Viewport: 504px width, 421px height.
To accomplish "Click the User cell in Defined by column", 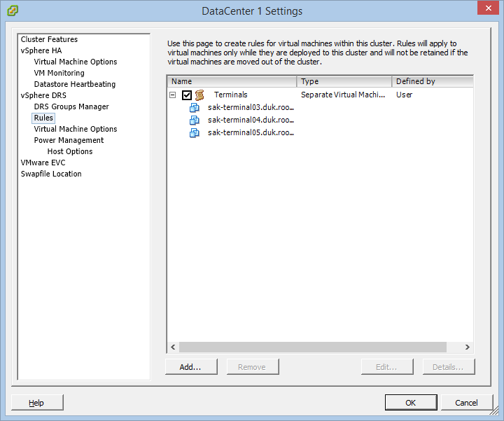I will (x=404, y=95).
